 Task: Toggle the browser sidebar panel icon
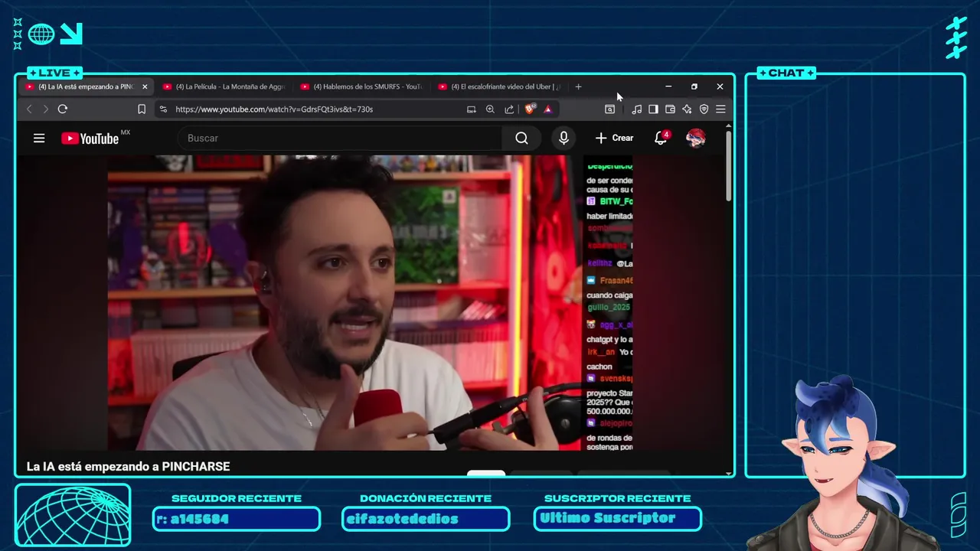coord(653,109)
